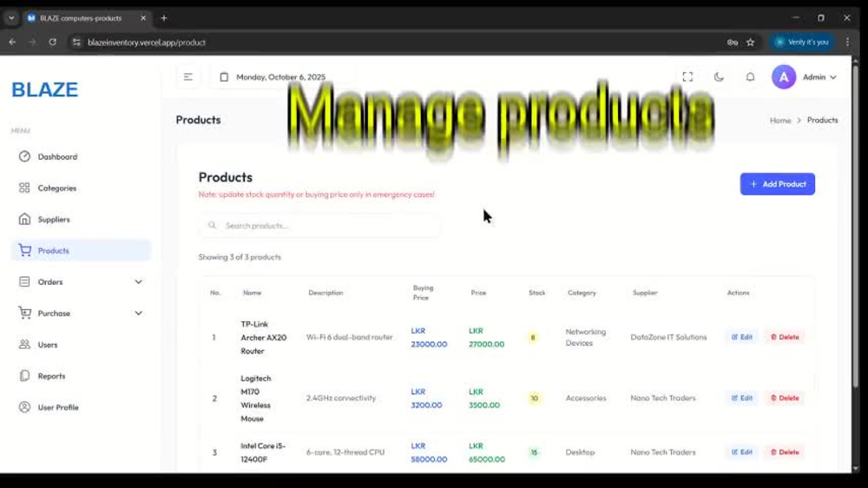Viewport: 868px width, 488px height.
Task: Open a new browser tab
Action: pos(164,18)
